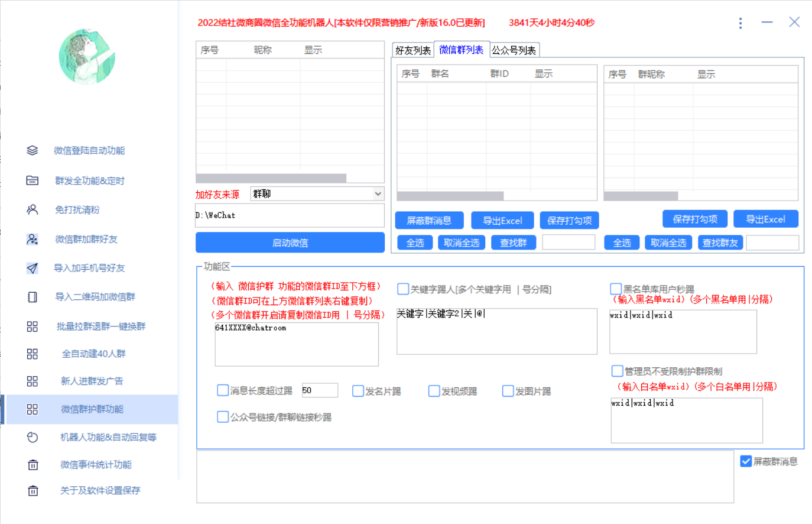Enable 黑名单库用户秒踢 option

tap(615, 288)
